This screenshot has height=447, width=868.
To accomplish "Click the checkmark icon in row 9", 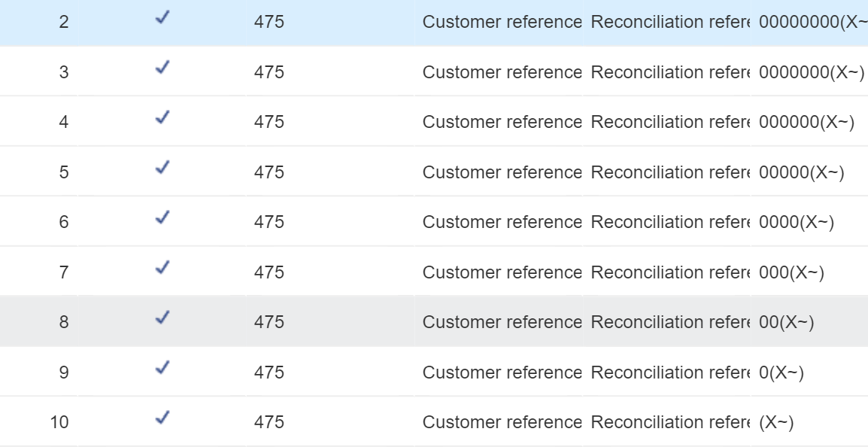I will click(162, 368).
